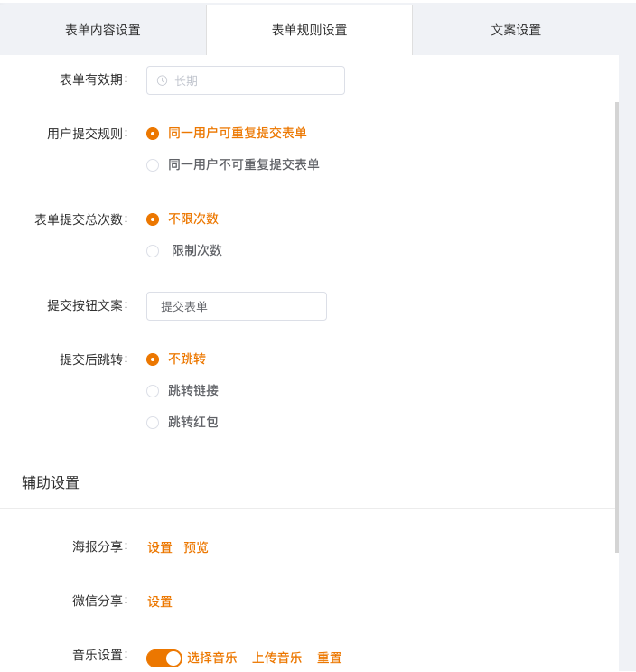This screenshot has width=636, height=672.
Task: Click the 提交按钮文案 text input
Action: pyautogui.click(x=237, y=306)
